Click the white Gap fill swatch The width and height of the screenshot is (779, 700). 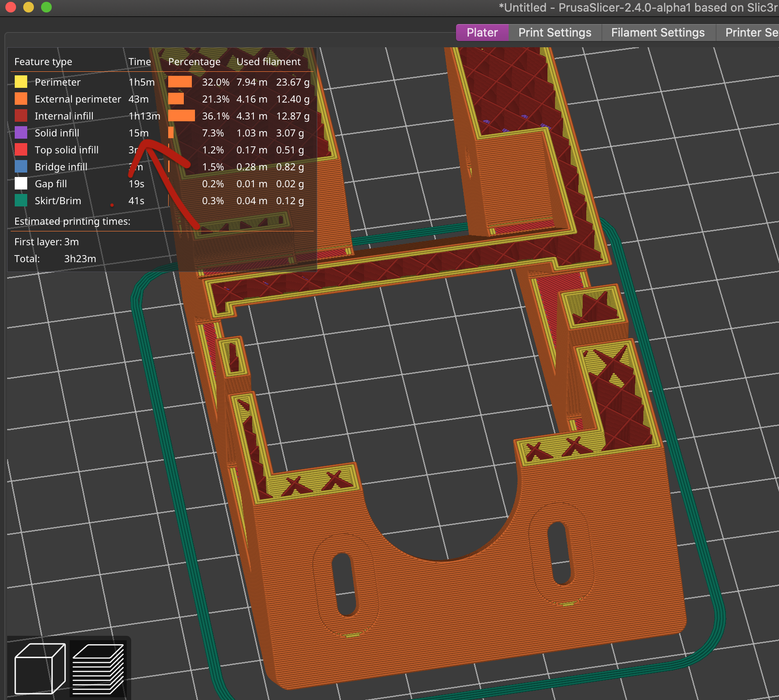coord(21,183)
